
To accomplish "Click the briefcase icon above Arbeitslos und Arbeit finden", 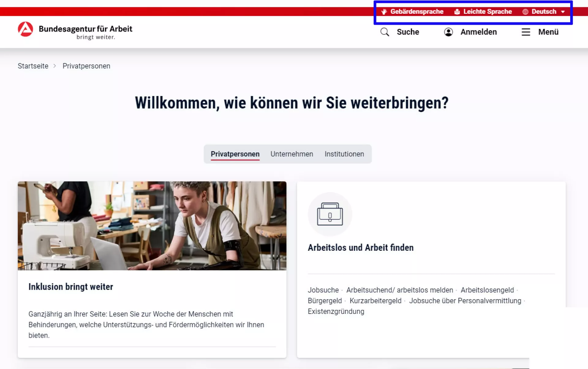I will (x=330, y=214).
